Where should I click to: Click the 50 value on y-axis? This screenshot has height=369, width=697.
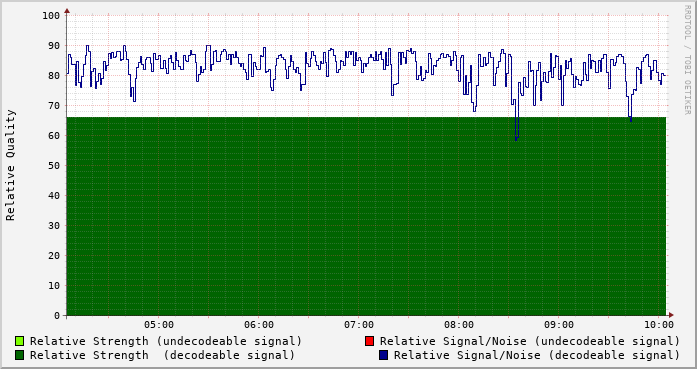point(54,165)
